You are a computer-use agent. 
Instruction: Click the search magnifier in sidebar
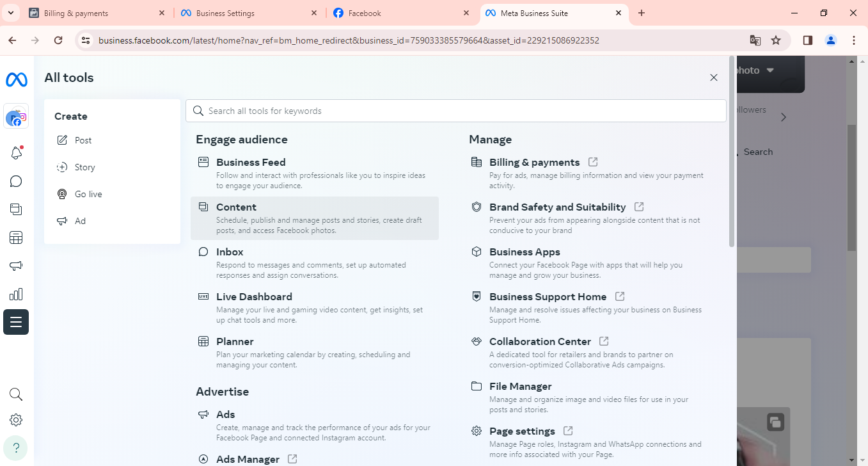(x=16, y=394)
